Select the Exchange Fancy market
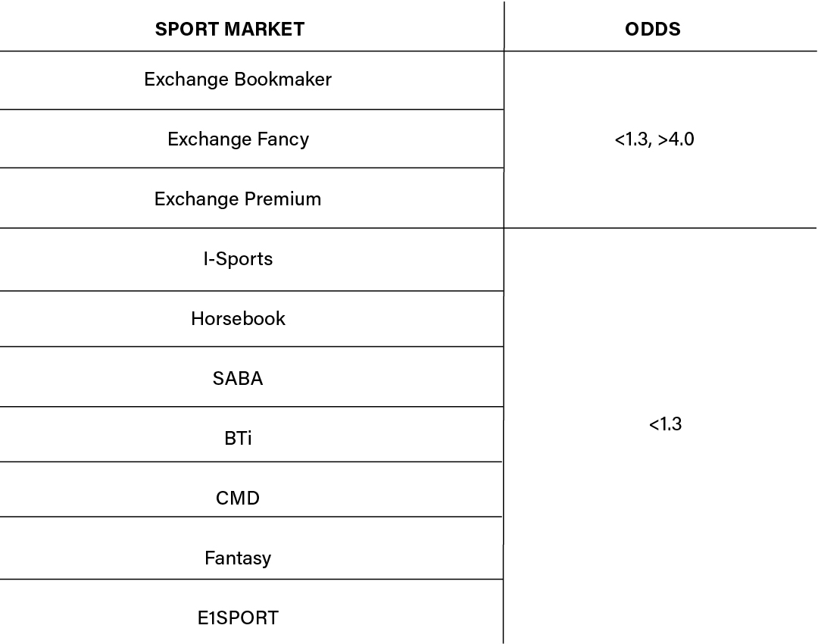This screenshot has height=644, width=818. 238,139
